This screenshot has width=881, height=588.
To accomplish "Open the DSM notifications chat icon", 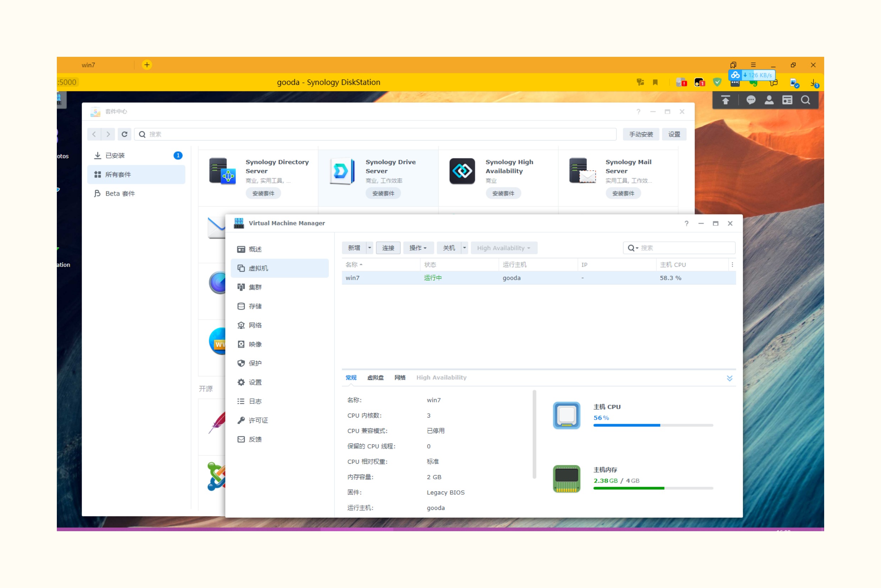I will pos(750,100).
